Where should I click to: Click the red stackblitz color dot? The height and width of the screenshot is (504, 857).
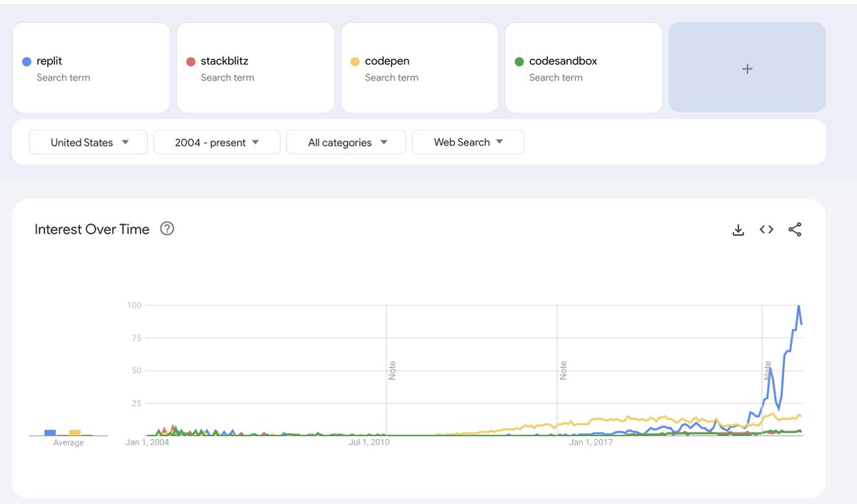click(x=191, y=61)
